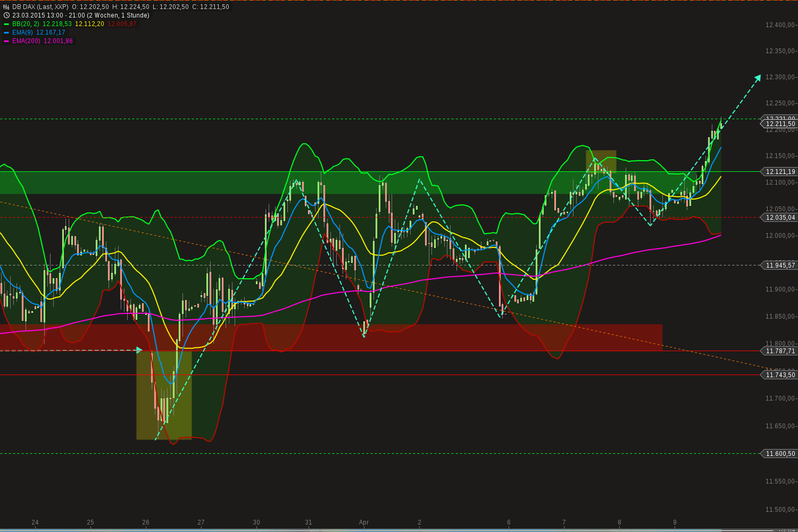Click the price level tag 11.787,71
The height and width of the screenshot is (532, 798).
(780, 351)
